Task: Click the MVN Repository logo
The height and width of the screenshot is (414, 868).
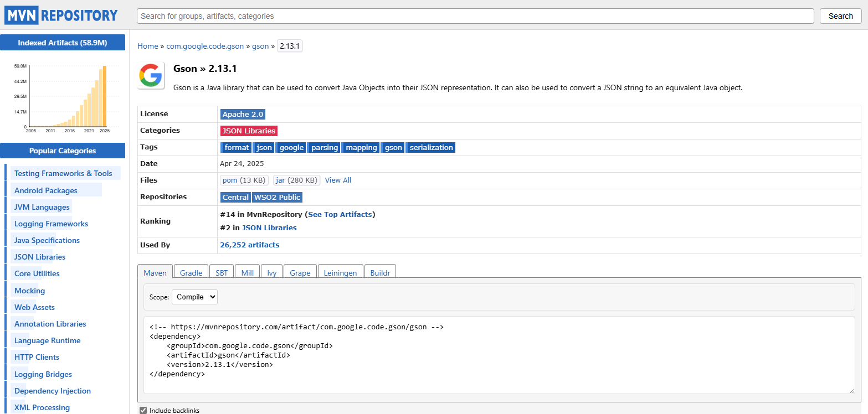Action: click(x=61, y=15)
